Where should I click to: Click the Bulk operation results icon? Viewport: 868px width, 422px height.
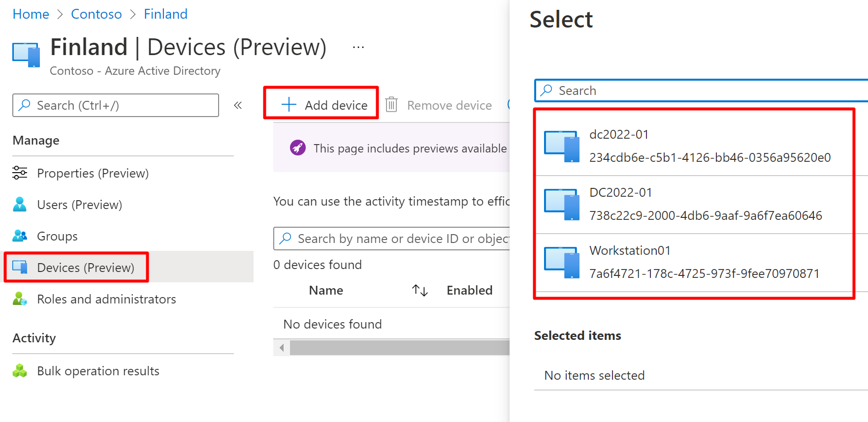[x=20, y=371]
